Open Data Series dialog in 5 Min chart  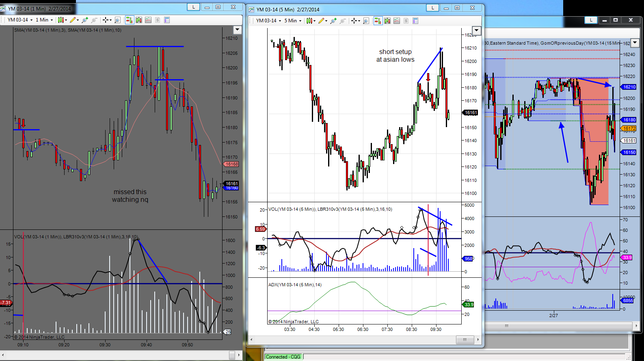387,21
